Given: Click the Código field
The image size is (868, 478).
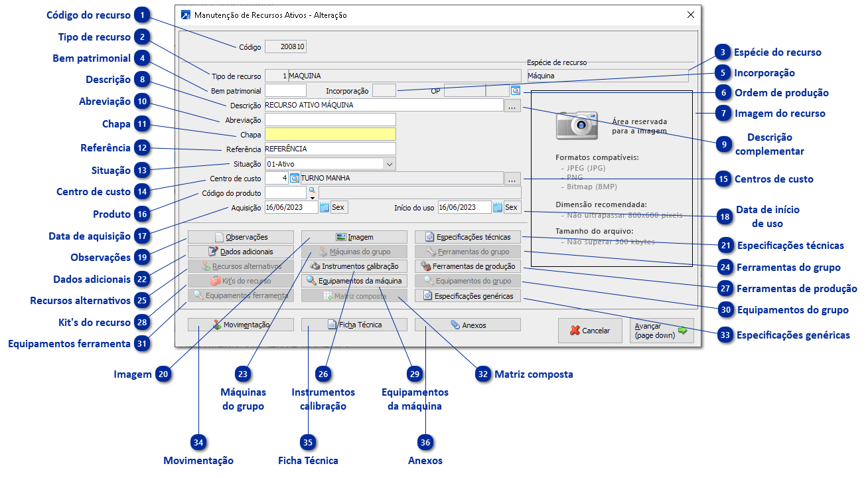Looking at the screenshot, I should tap(285, 46).
